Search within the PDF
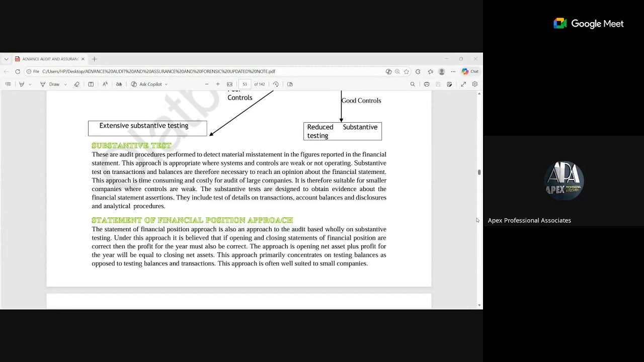 tap(413, 84)
